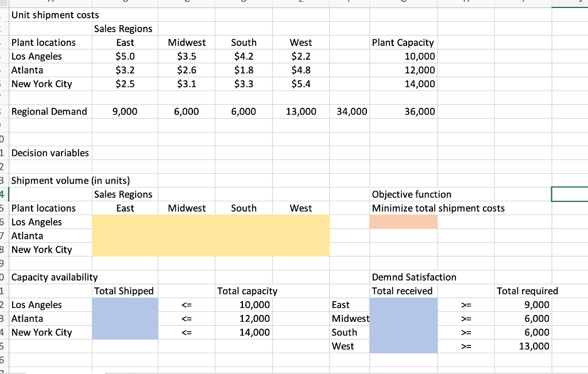
Task: Select blue Total received cell for East
Action: 404,305
